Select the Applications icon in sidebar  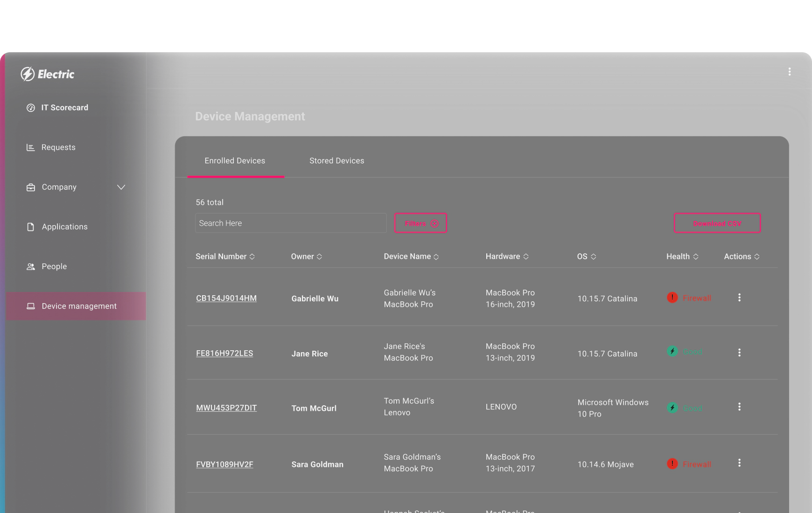(x=30, y=226)
